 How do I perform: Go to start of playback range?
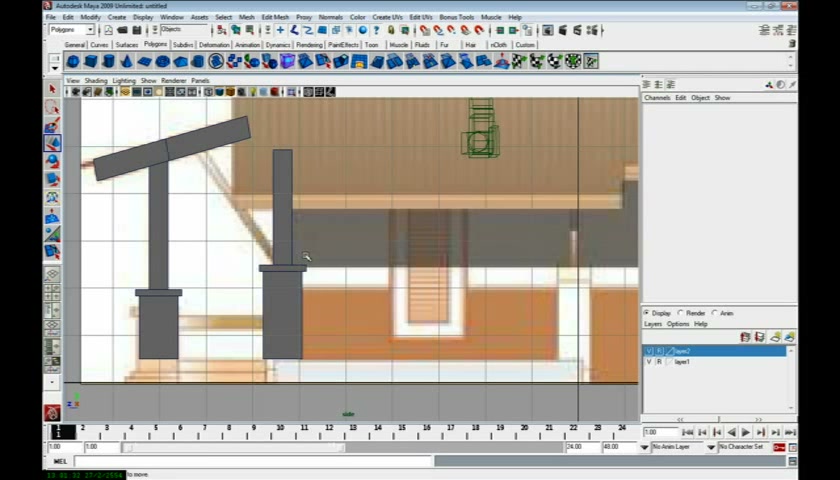687,432
